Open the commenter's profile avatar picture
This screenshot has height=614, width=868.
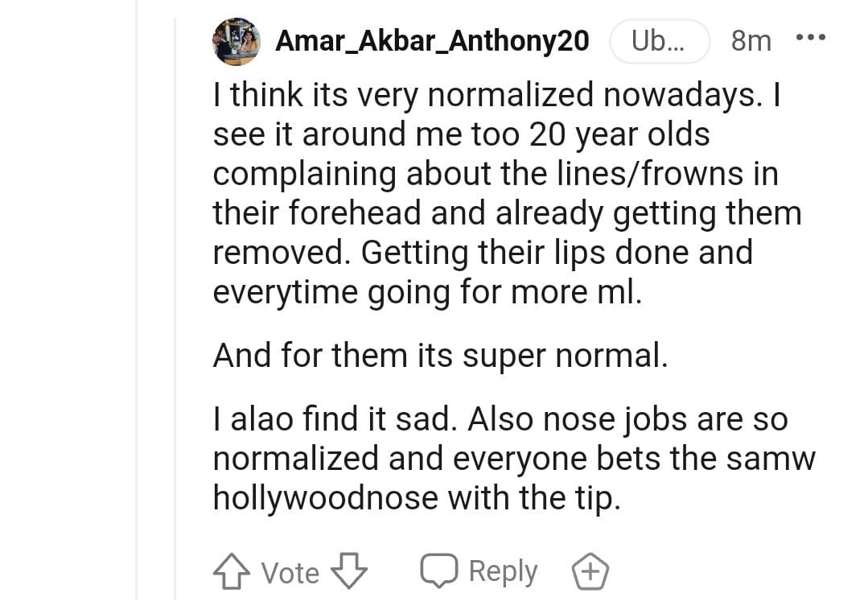pos(237,41)
